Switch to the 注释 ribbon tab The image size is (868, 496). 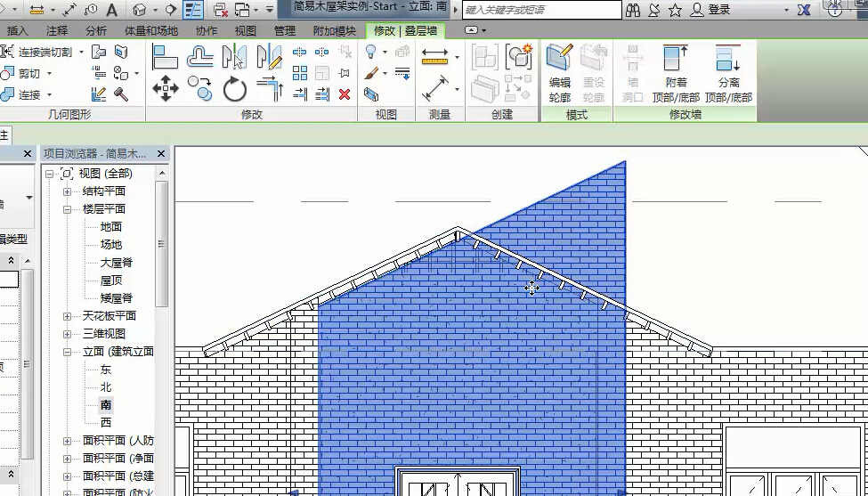pyautogui.click(x=57, y=30)
